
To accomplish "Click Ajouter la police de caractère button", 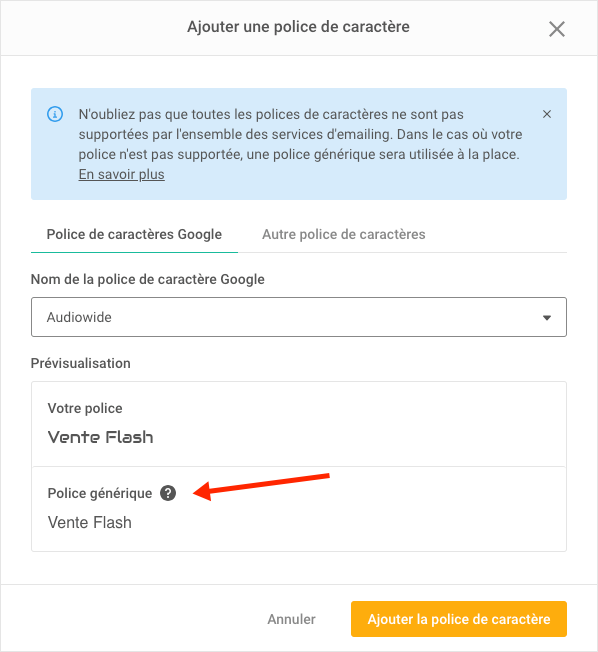I will pos(459,619).
